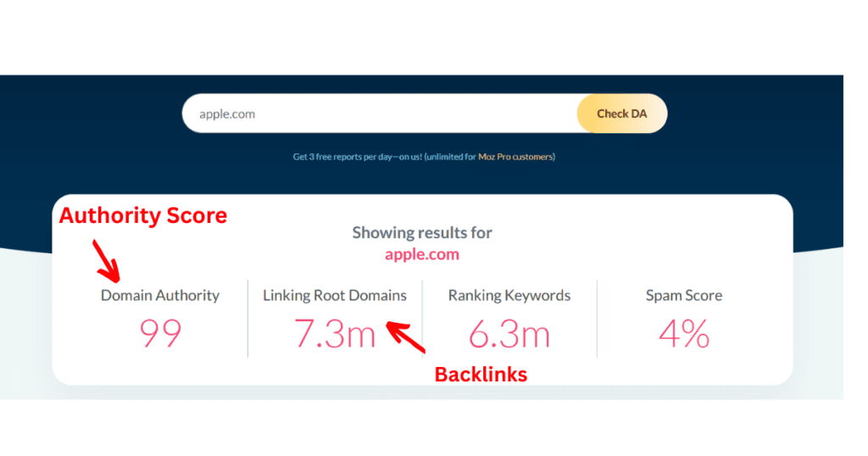The image size is (868, 456).
Task: Click the Ranking Keywords label
Action: [509, 296]
